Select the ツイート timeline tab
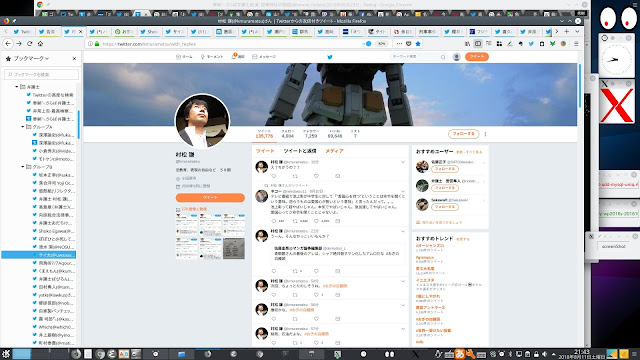The image size is (640, 360). click(x=265, y=151)
